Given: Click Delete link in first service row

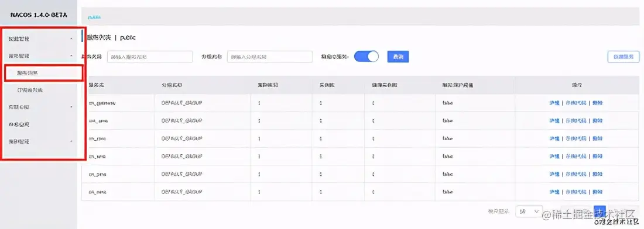Looking at the screenshot, I should [598, 103].
